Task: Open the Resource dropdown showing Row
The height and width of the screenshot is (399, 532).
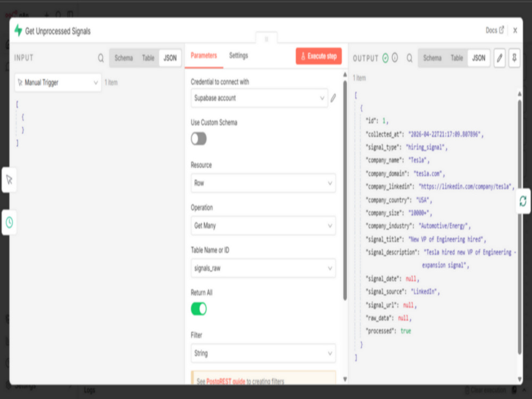Action: click(x=263, y=183)
